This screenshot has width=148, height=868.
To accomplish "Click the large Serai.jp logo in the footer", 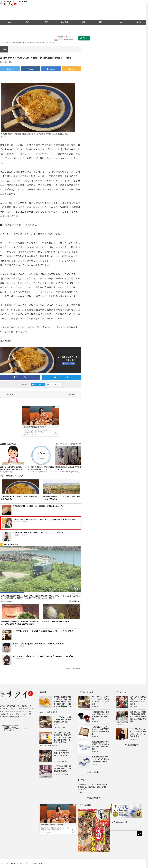I will tap(17, 694).
